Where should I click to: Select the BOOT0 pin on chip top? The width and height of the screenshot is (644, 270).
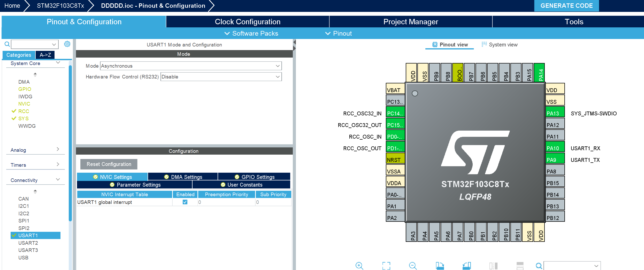[x=458, y=73]
